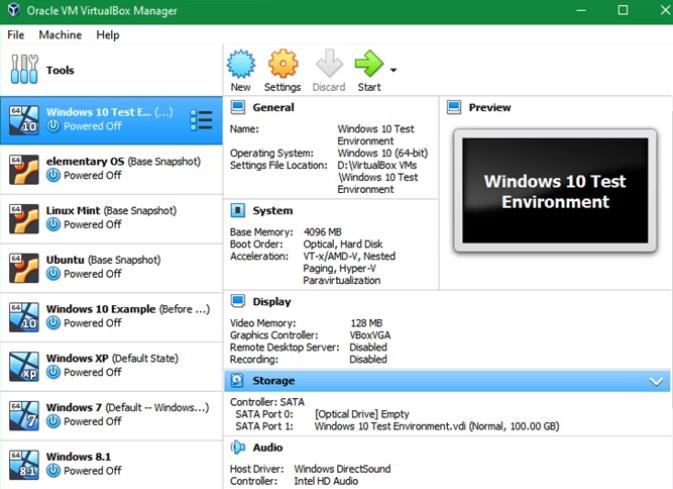Open the Storage section header link
The image size is (673, 489).
click(273, 381)
